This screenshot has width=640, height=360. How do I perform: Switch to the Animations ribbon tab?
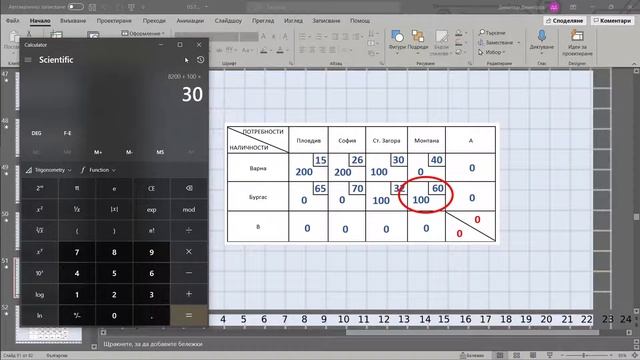tap(190, 20)
